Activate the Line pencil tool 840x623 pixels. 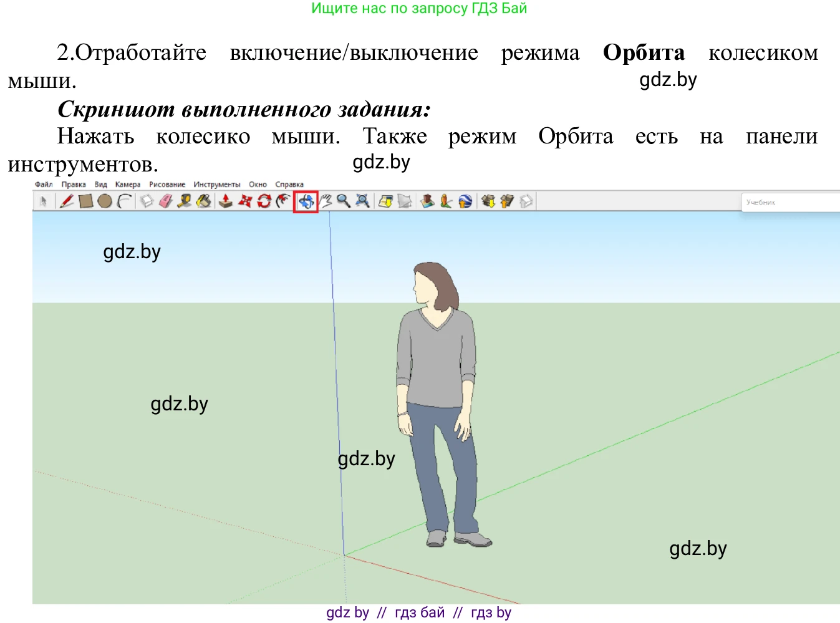tap(66, 201)
